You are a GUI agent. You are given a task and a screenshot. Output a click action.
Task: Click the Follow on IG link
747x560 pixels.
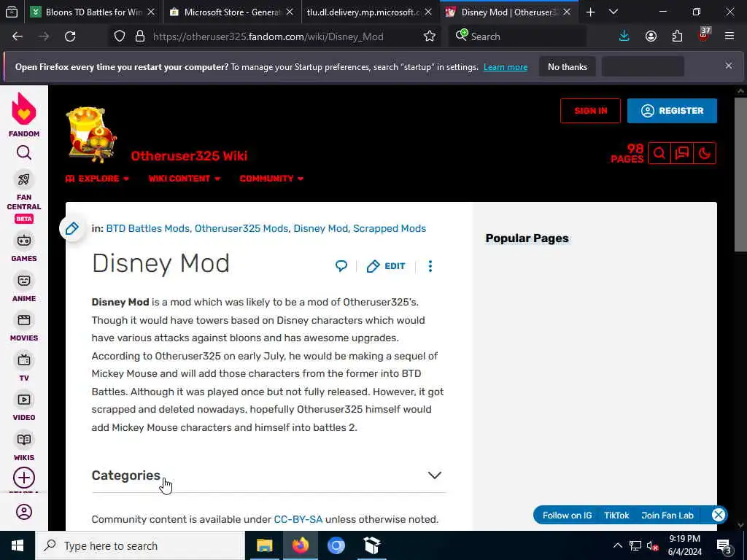tap(568, 516)
